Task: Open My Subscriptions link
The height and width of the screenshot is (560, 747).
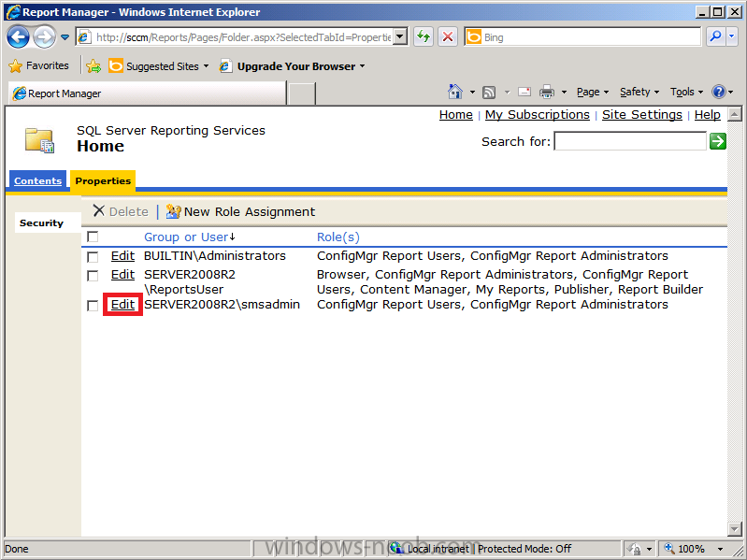Action: click(538, 115)
